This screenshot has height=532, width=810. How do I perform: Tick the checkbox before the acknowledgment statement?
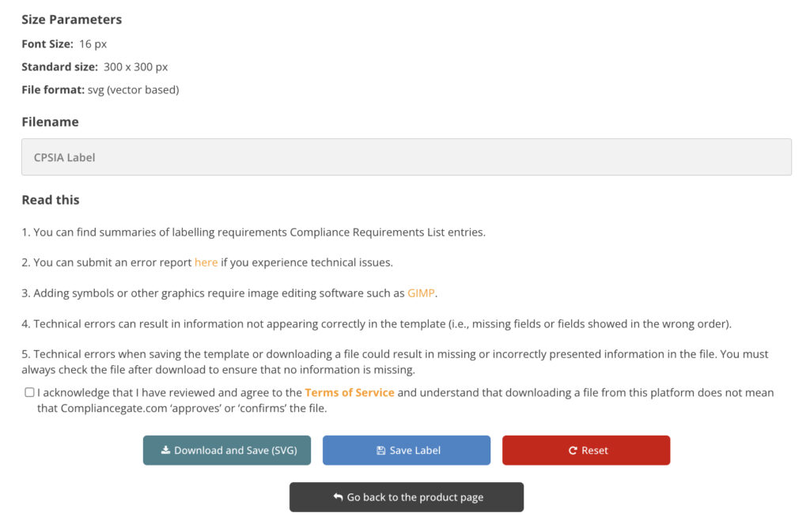(x=29, y=392)
